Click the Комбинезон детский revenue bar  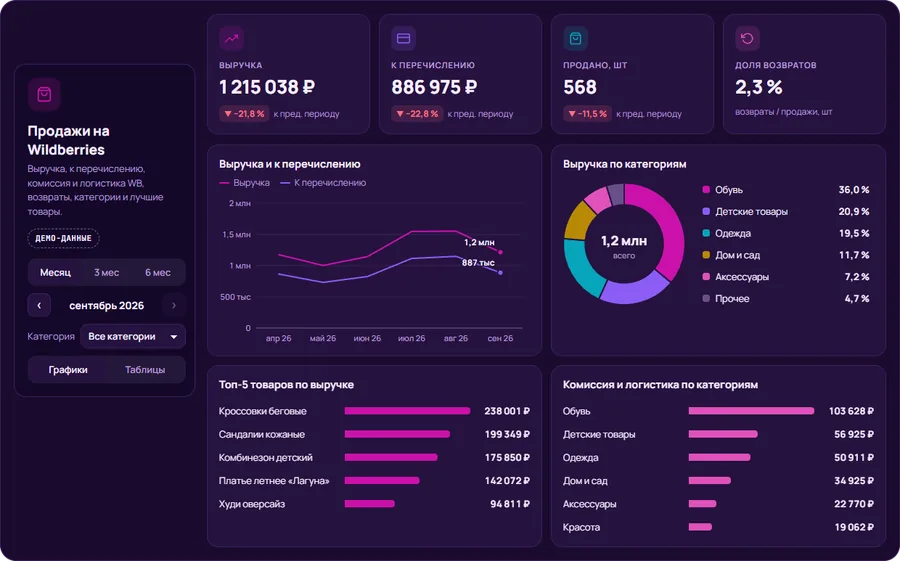tap(391, 458)
